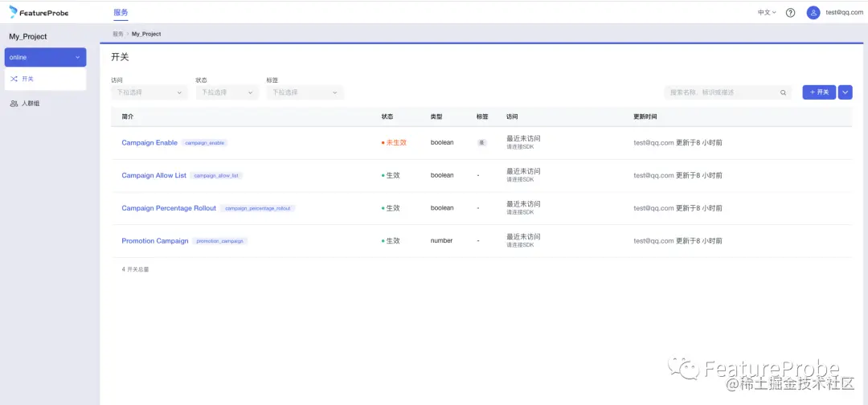Click the 服务 breadcrumb link
Screen dimensions: 868x405
118,34
